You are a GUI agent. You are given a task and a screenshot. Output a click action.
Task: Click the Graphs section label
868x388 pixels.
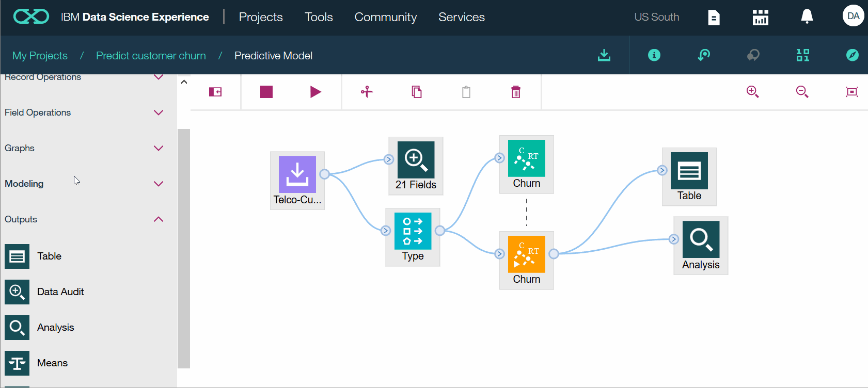(20, 148)
